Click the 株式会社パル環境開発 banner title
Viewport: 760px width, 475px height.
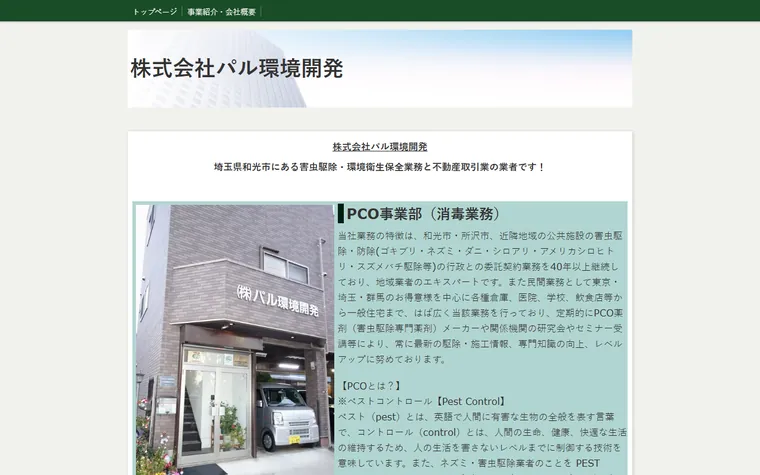(x=237, y=68)
